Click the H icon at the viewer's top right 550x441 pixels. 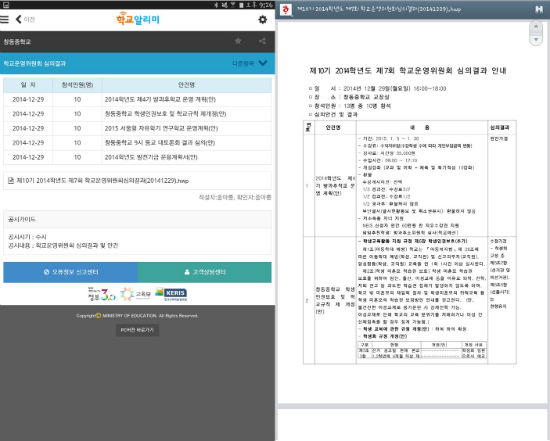coord(539,9)
